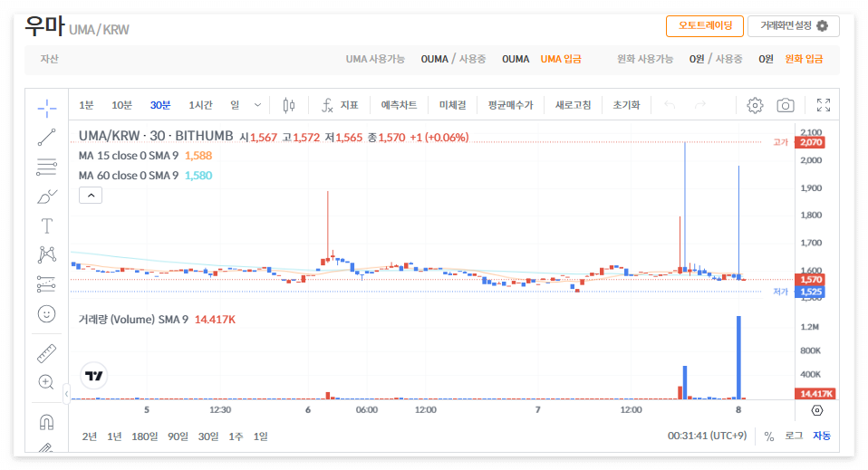Select the 일 daily interval
The height and width of the screenshot is (470, 868).
(236, 105)
